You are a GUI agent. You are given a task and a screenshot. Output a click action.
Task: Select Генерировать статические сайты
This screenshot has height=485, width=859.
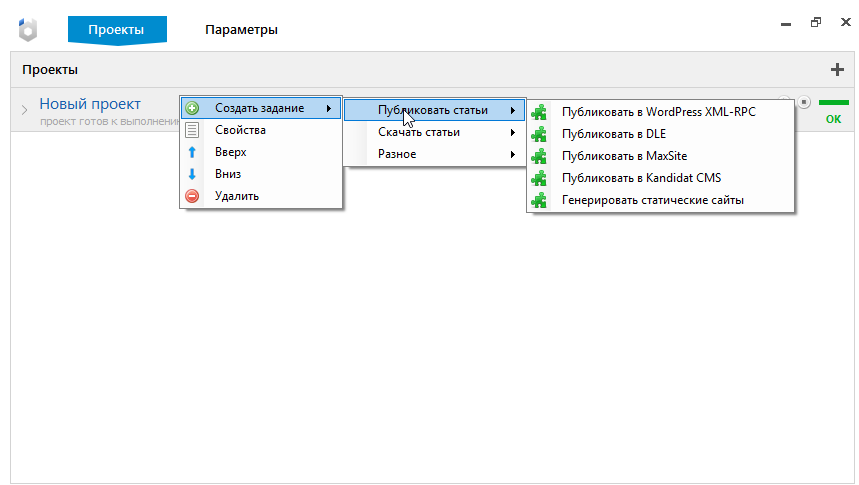click(661, 200)
